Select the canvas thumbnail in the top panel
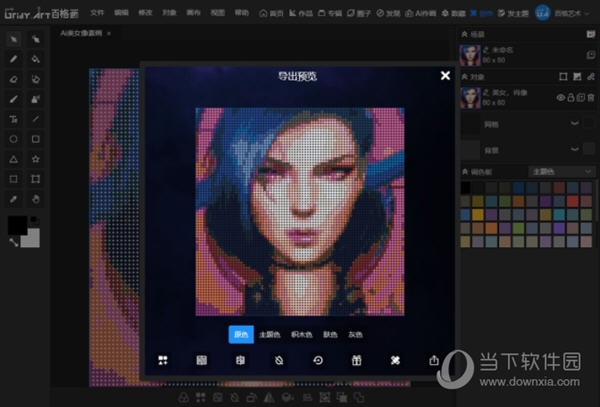The image size is (600, 407). pyautogui.click(x=470, y=55)
